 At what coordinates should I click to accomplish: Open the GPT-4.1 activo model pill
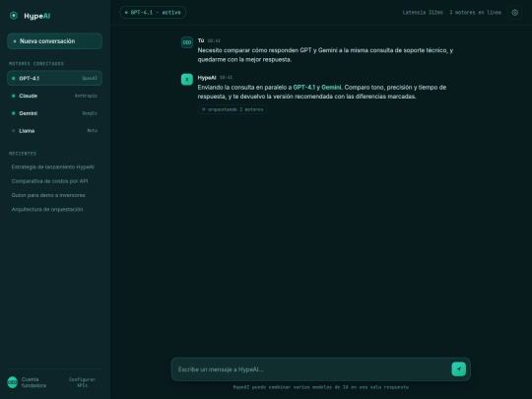(x=153, y=13)
